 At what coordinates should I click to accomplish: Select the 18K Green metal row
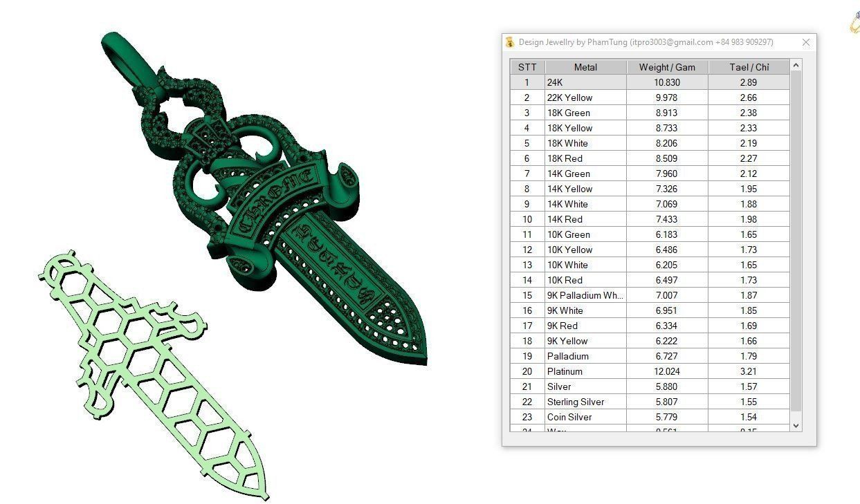[x=650, y=113]
